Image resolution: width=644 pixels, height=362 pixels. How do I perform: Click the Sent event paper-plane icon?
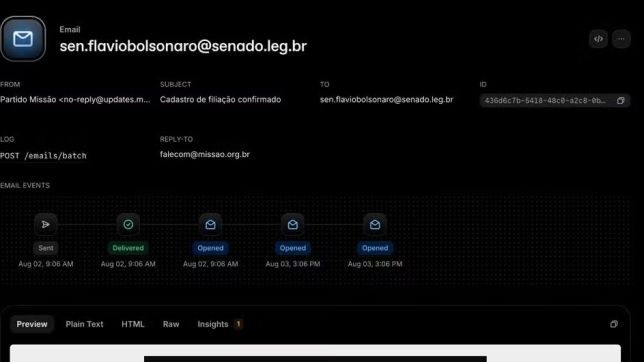point(46,225)
